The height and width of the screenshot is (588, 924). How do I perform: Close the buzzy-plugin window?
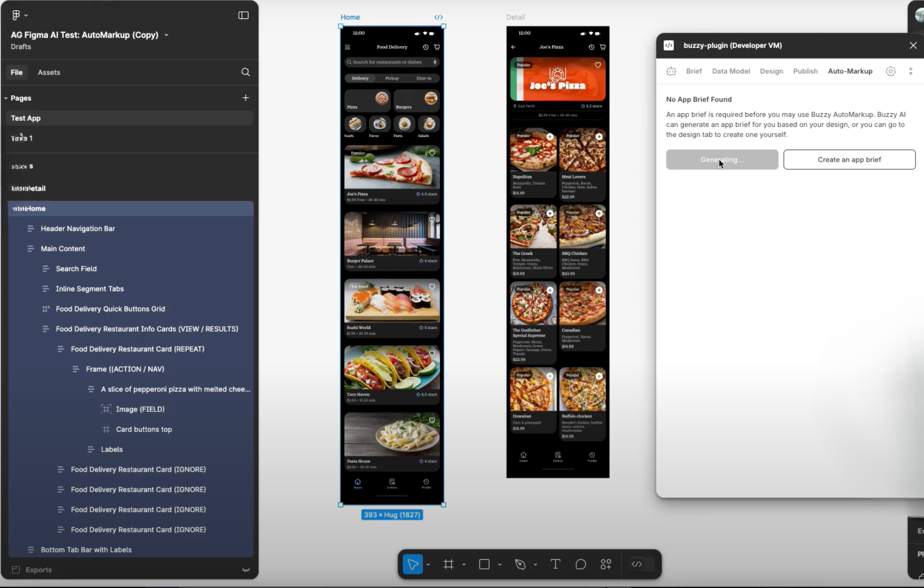pyautogui.click(x=913, y=46)
